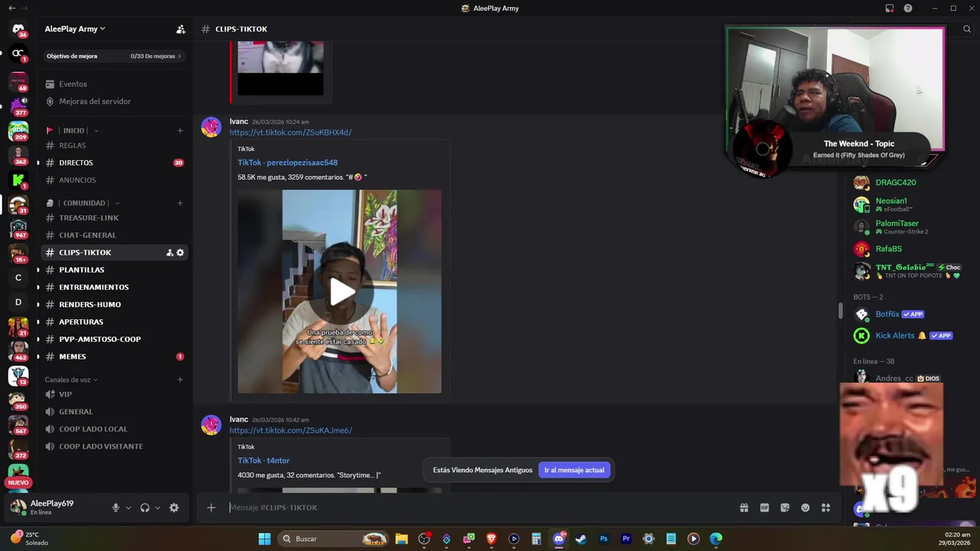Collapse the INICIO category
The image size is (980, 551).
[x=73, y=130]
